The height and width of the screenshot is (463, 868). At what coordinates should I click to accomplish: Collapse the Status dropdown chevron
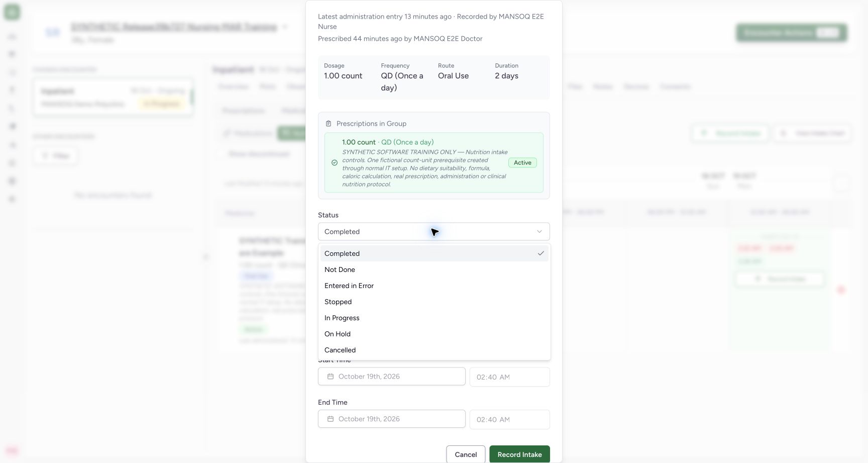539,232
